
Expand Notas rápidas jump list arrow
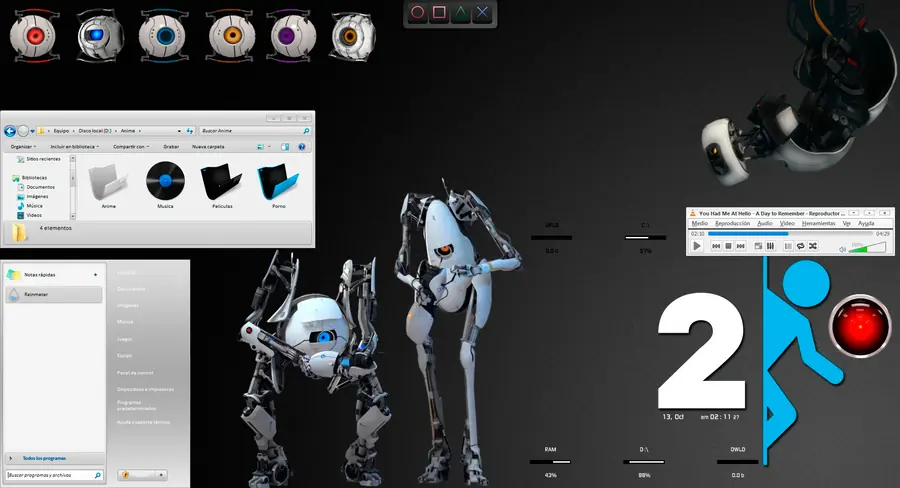point(95,275)
